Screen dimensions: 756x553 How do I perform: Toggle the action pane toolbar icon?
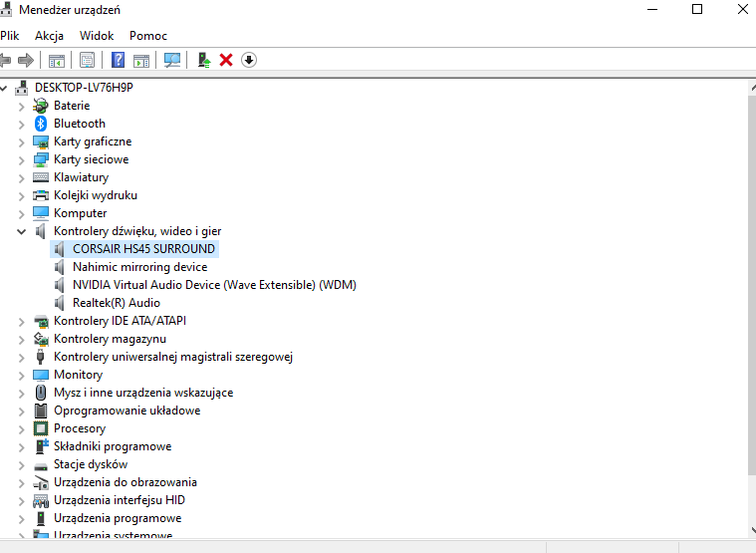(141, 60)
